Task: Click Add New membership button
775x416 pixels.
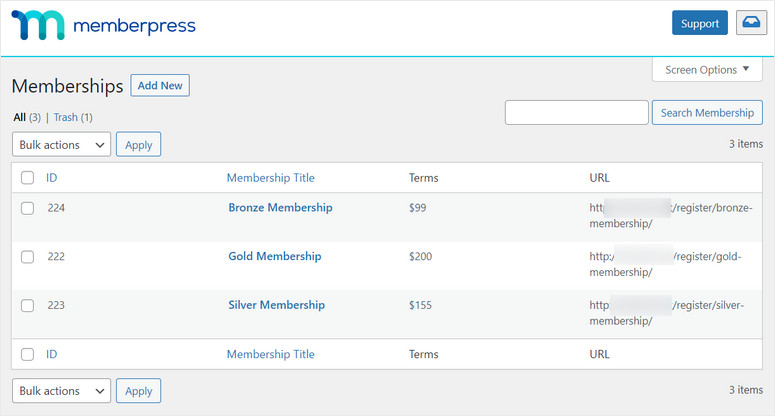Action: pos(160,86)
